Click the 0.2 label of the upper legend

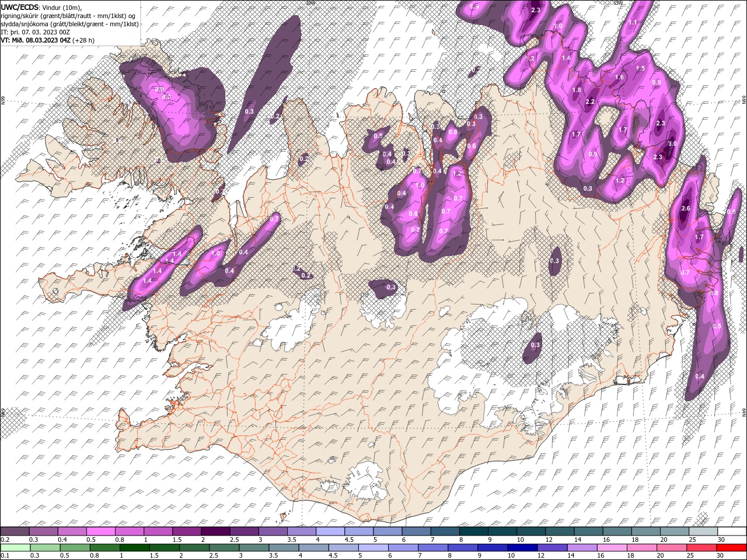pyautogui.click(x=5, y=540)
